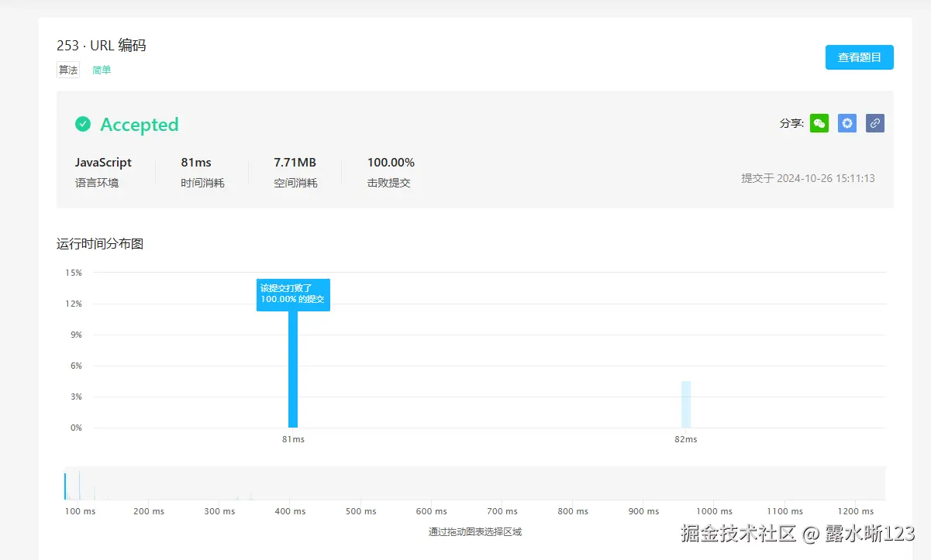Click the 1100 ms overview tick label
Viewport: 931px width, 560px height.
tap(784, 511)
